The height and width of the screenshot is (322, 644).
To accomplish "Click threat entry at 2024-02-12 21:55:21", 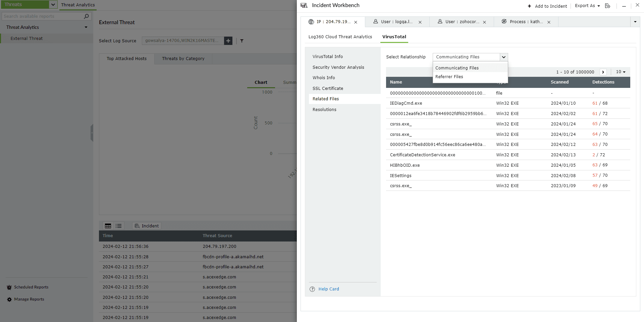I will (x=198, y=277).
